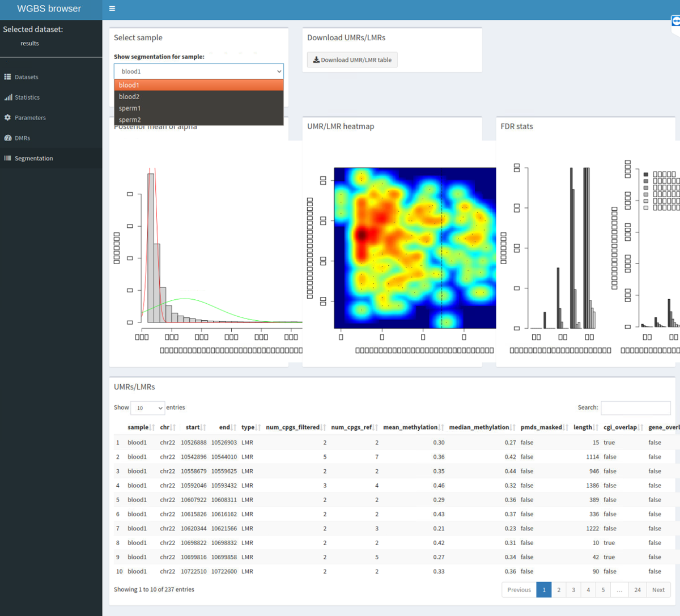Go to table page 5
Viewport: 680px width, 616px height.
(603, 590)
